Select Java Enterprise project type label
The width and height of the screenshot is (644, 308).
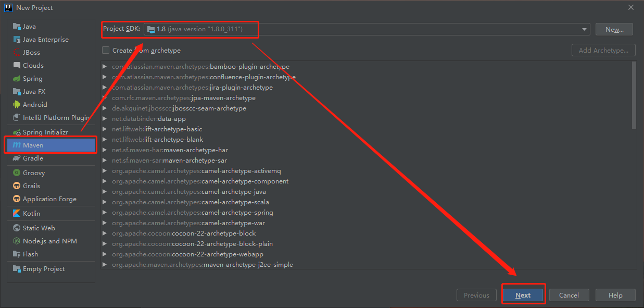pyautogui.click(x=46, y=39)
